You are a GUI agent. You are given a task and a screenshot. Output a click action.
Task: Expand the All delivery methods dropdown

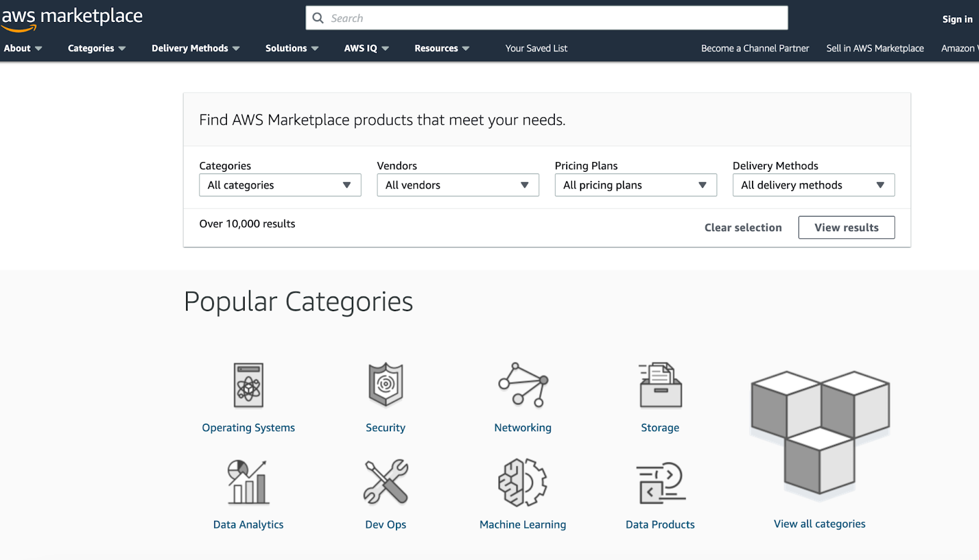pos(813,185)
